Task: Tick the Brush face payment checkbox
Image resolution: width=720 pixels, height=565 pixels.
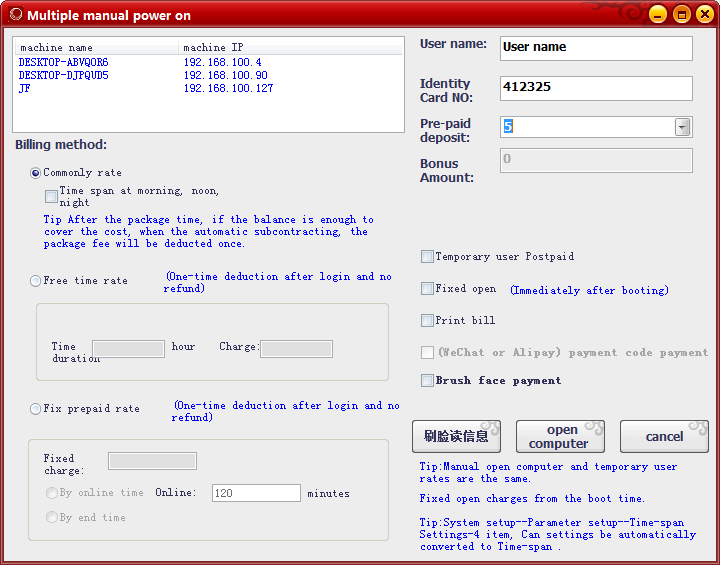Action: tap(427, 381)
